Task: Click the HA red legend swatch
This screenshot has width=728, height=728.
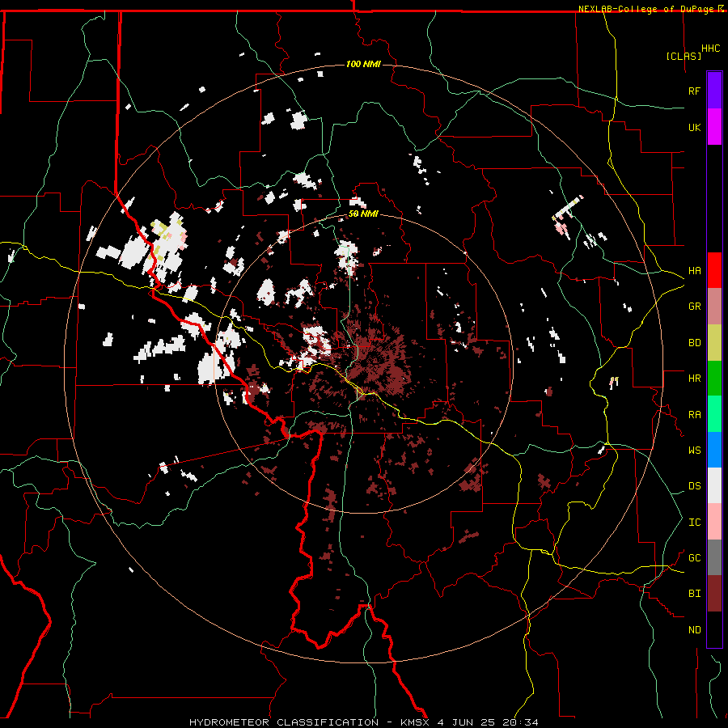Action: click(714, 270)
